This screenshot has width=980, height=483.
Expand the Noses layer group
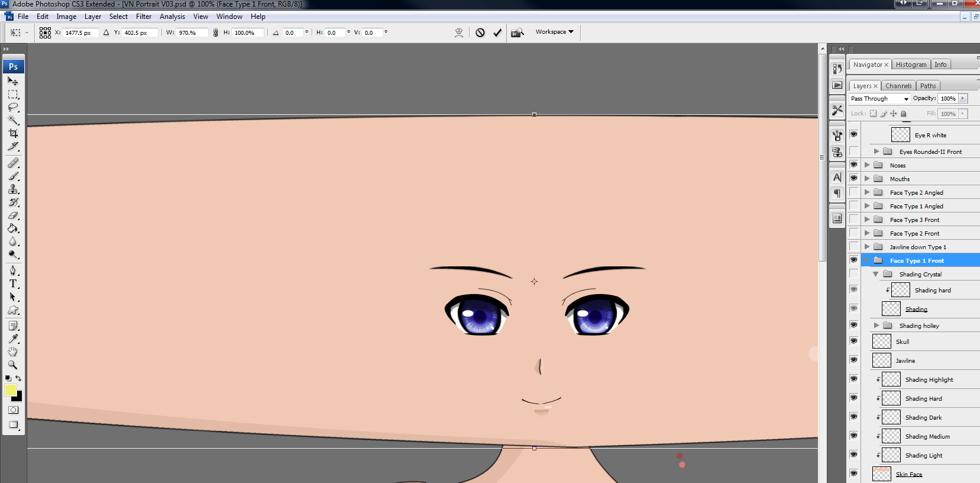pyautogui.click(x=867, y=165)
